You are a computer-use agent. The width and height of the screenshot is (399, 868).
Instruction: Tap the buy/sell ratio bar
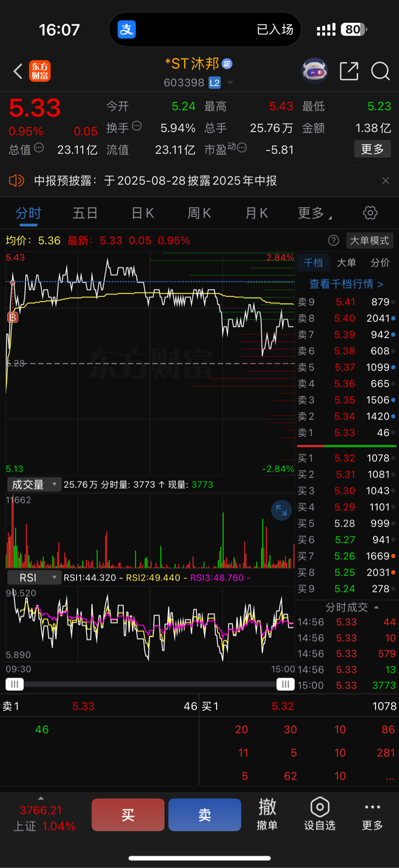click(x=347, y=446)
